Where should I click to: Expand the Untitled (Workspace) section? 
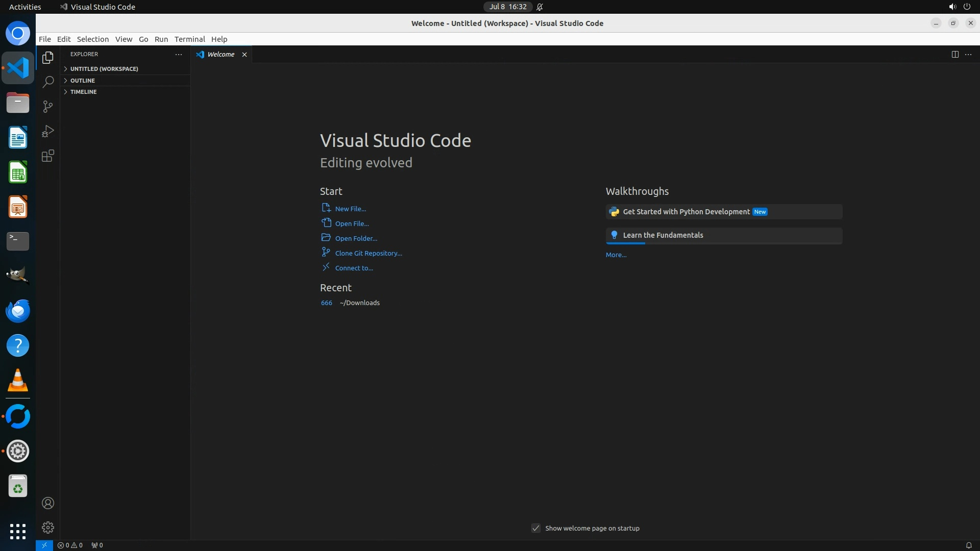coord(104,68)
